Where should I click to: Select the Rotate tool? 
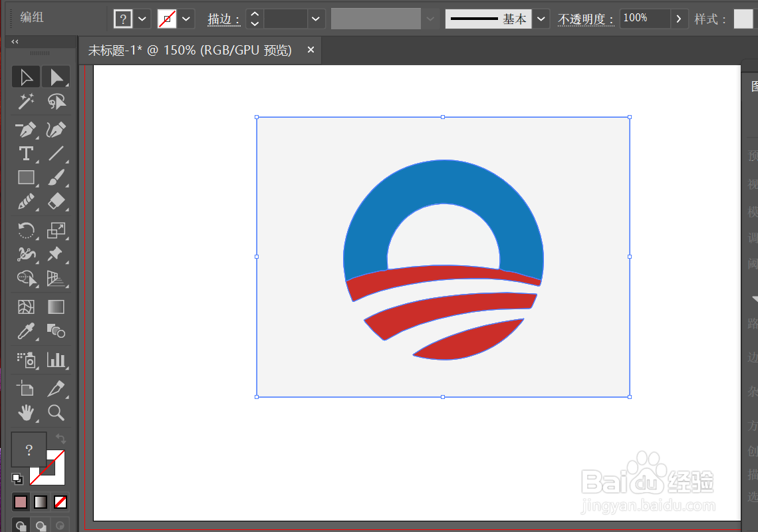(x=26, y=230)
